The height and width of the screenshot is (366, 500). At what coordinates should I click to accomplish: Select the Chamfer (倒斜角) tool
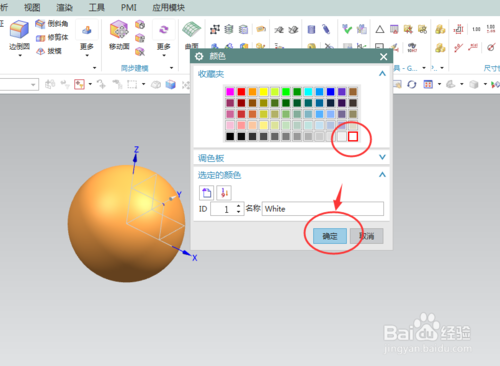pos(52,24)
